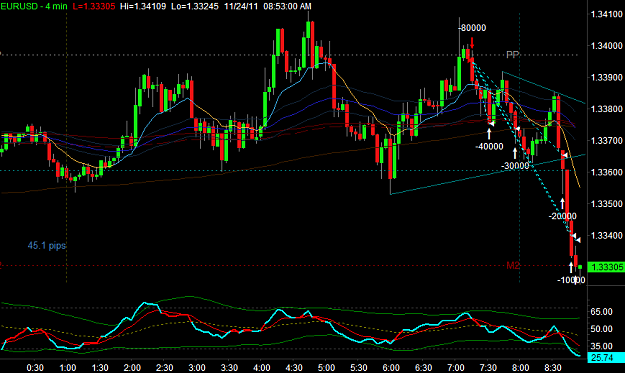Click the 6:00 time axis label
625x373 pixels.
click(x=391, y=367)
